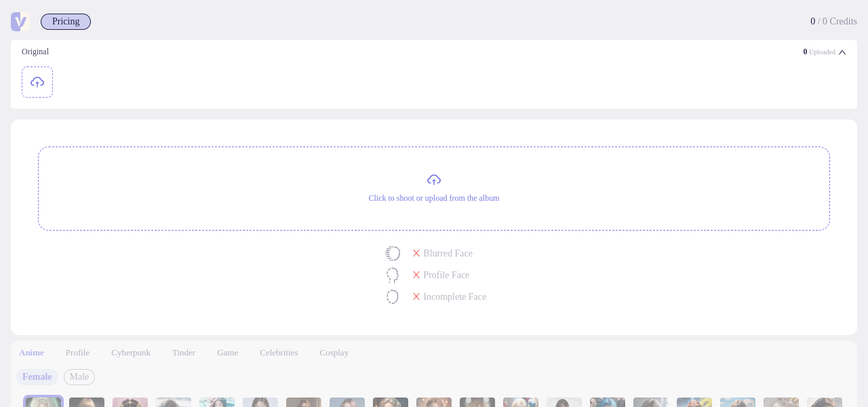Select the first anime style thumbnail
Screen dimensions: 868x407
coord(43,402)
